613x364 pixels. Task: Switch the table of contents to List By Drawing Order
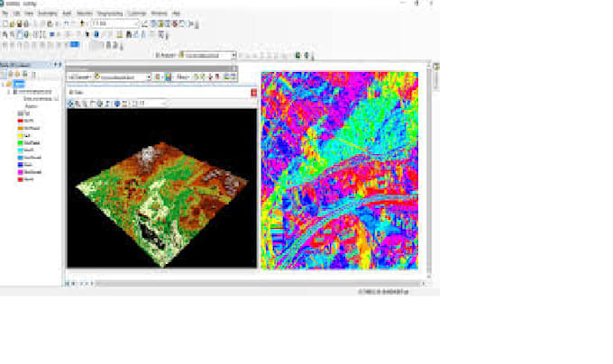click(x=4, y=74)
